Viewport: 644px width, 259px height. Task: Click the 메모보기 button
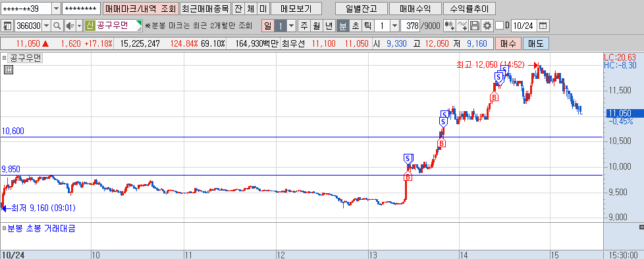pos(296,8)
